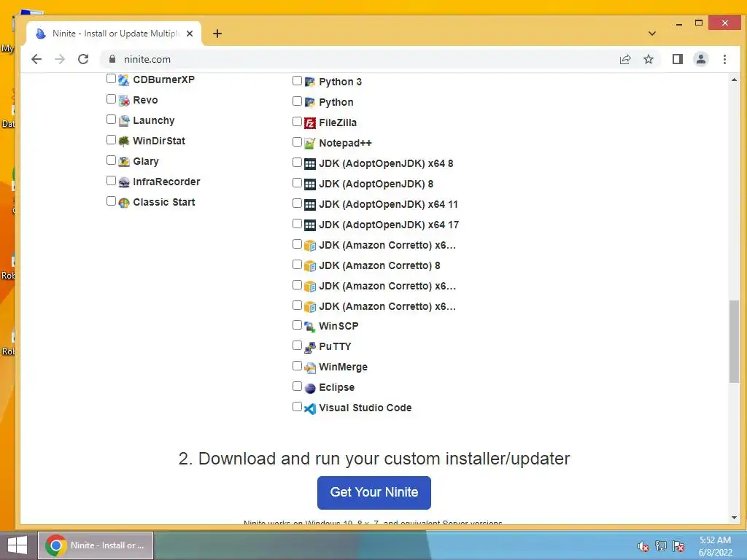747x560 pixels.
Task: Click the Notepad++ icon
Action: click(309, 144)
